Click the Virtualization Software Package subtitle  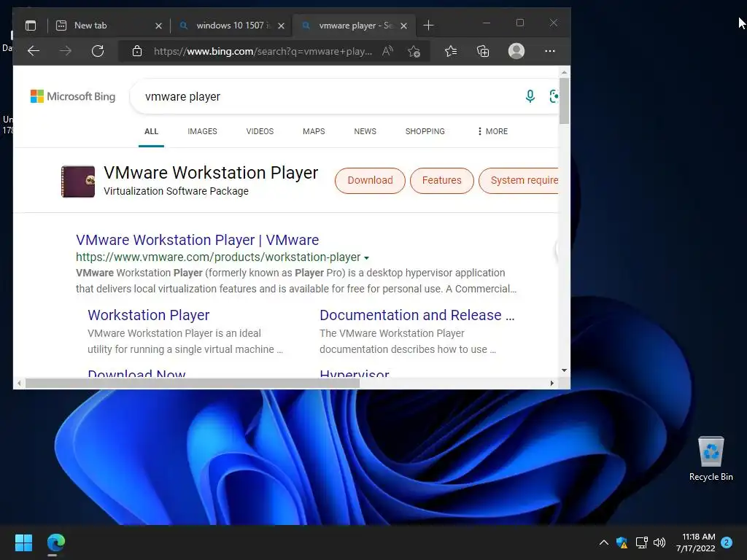coord(177,191)
